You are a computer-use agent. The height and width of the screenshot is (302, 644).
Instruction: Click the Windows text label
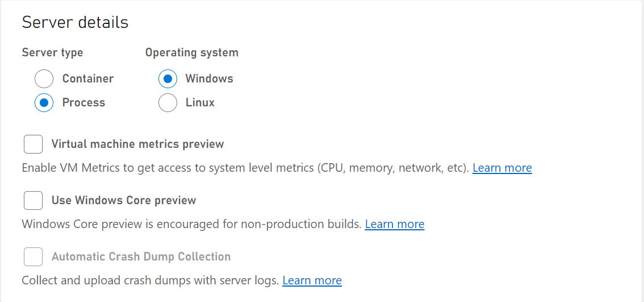(x=210, y=78)
